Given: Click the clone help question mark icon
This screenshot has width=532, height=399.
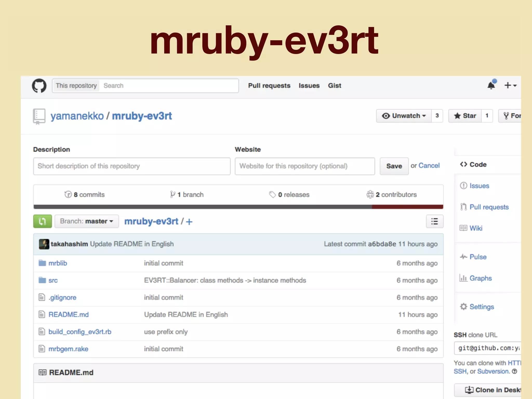Looking at the screenshot, I should click(514, 371).
